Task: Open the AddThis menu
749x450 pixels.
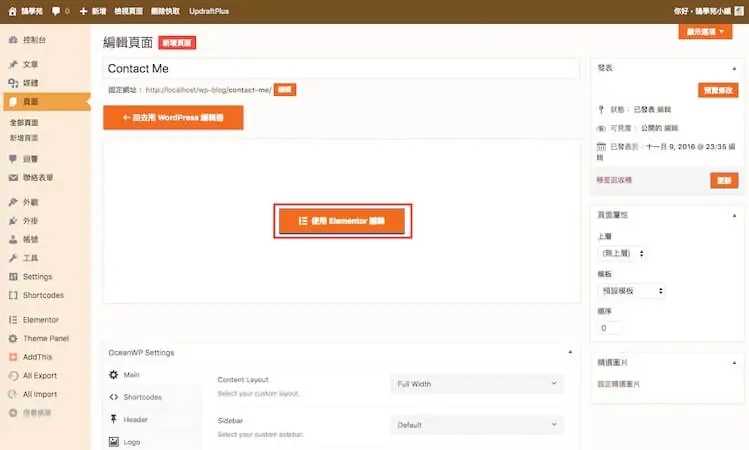Action: coord(31,357)
